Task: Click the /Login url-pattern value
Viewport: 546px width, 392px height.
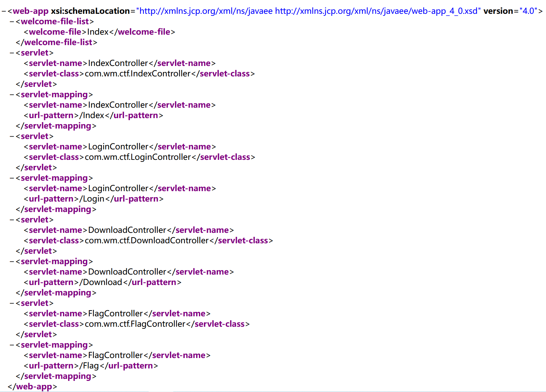Action: click(92, 199)
